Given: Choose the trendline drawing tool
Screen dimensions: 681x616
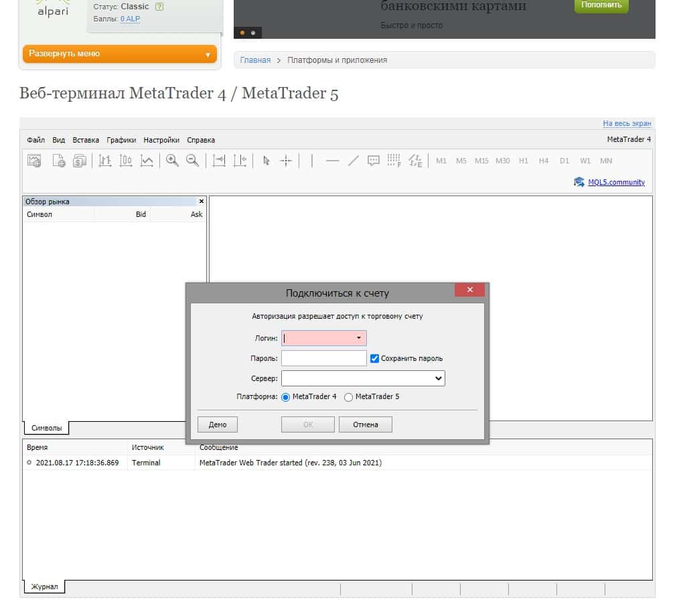Looking at the screenshot, I should (353, 161).
